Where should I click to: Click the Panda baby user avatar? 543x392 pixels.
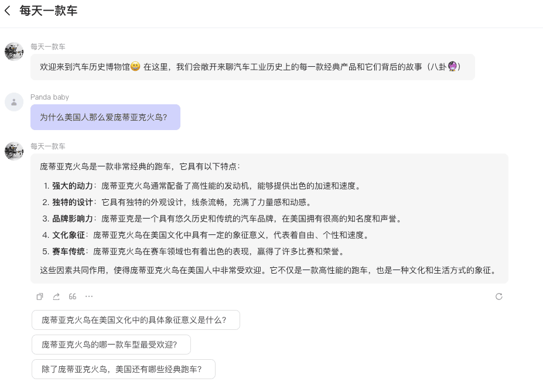(14, 102)
